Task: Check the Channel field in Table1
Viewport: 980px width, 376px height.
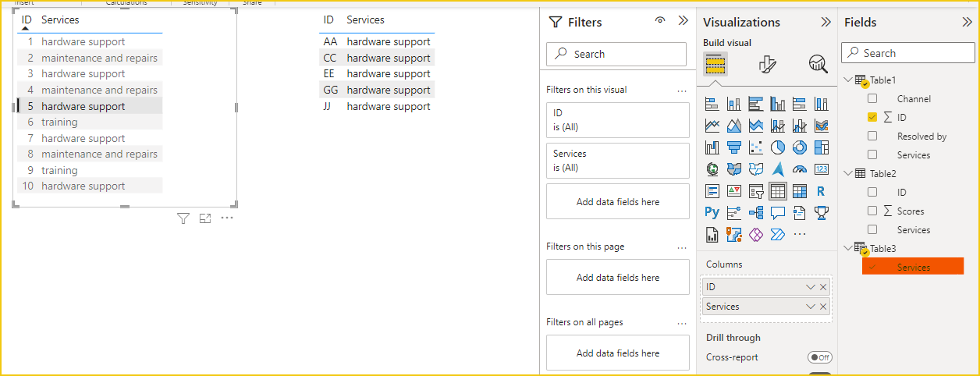Action: click(872, 99)
